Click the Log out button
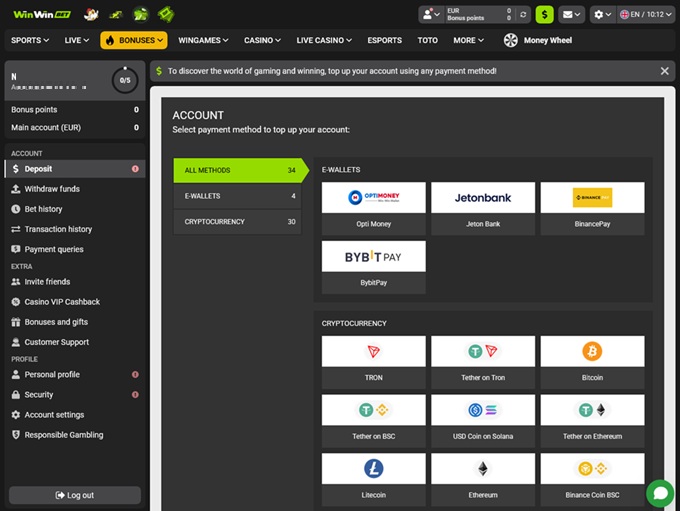This screenshot has height=511, width=680. (75, 495)
